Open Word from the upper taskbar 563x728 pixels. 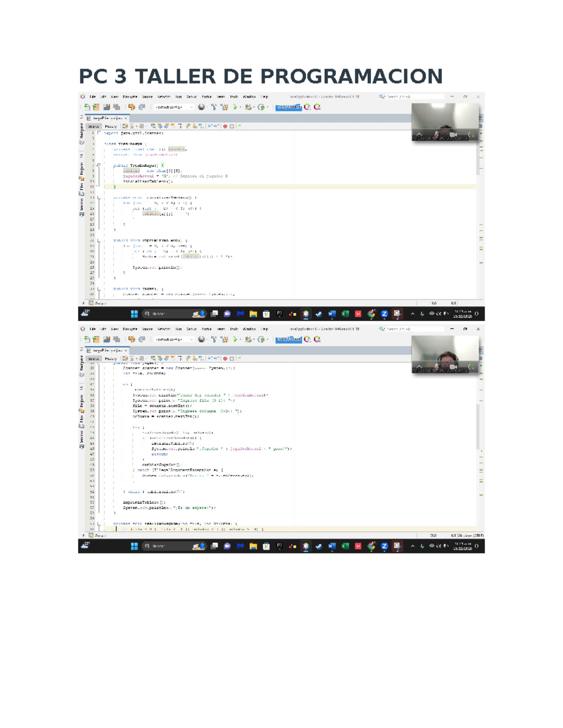(x=332, y=314)
